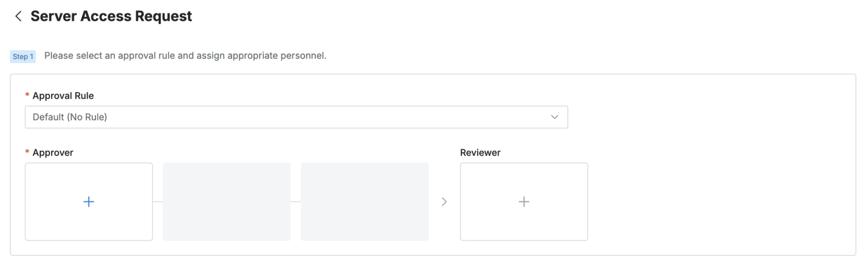This screenshot has width=868, height=269.
Task: Click the Approval Rule dropdown chevron
Action: click(x=554, y=117)
